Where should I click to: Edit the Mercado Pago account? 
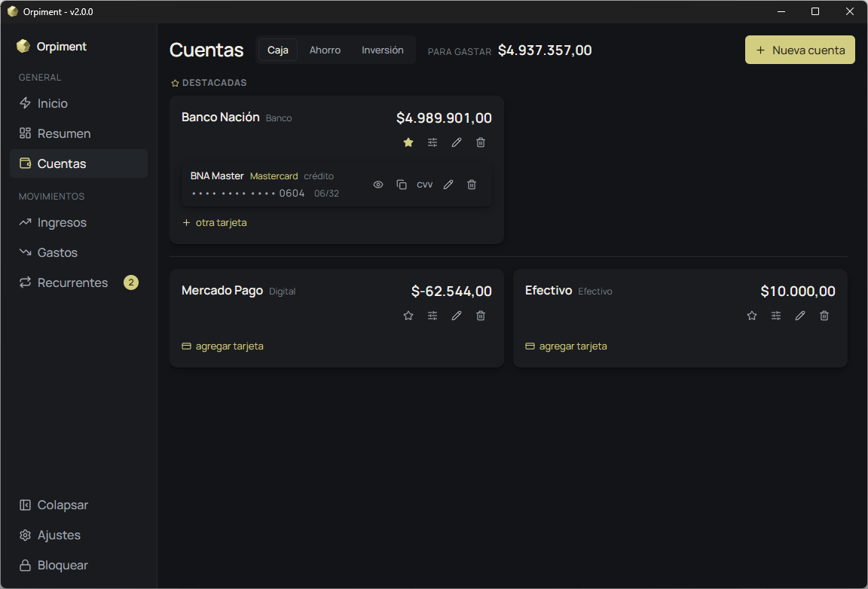pos(456,316)
